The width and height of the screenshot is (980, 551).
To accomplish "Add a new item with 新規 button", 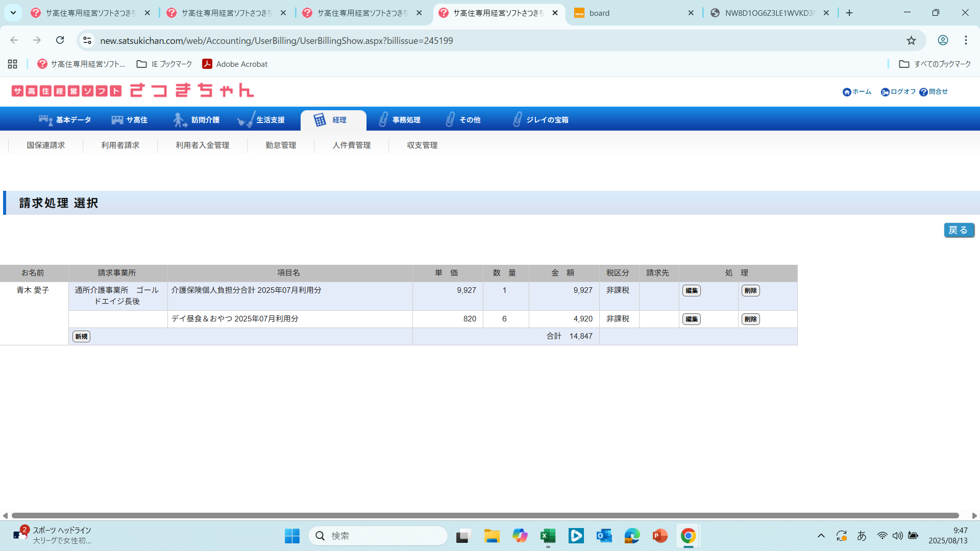I will (x=81, y=337).
